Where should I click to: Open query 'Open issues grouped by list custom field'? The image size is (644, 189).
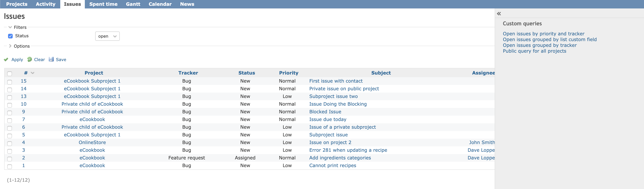pos(550,39)
